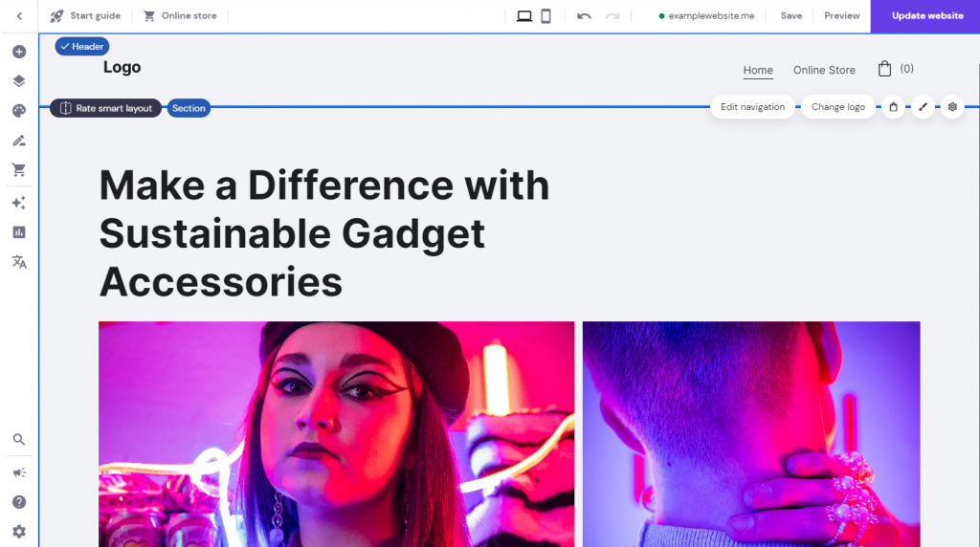Screen dimensions: 980x547
Task: Click Edit navigation button
Action: pyautogui.click(x=752, y=107)
